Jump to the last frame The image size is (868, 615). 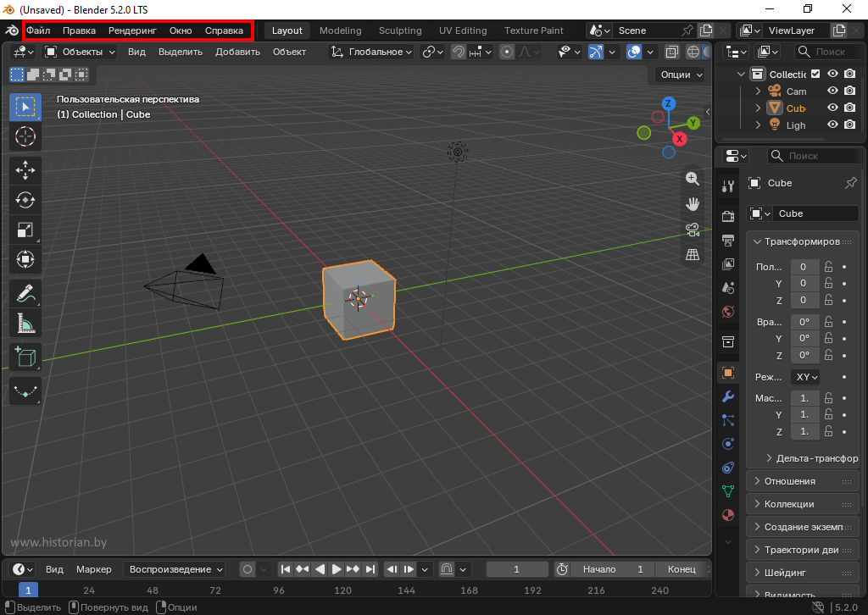370,569
